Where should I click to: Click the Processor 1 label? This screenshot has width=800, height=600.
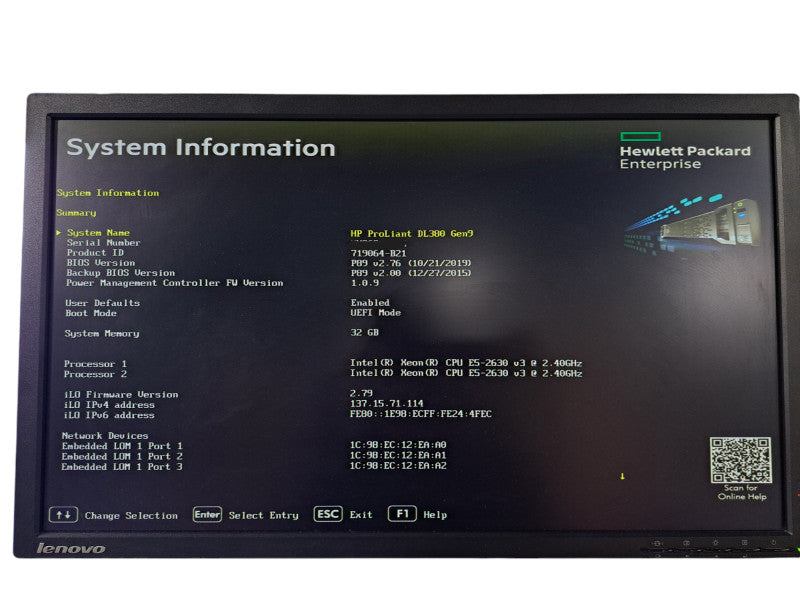[95, 364]
